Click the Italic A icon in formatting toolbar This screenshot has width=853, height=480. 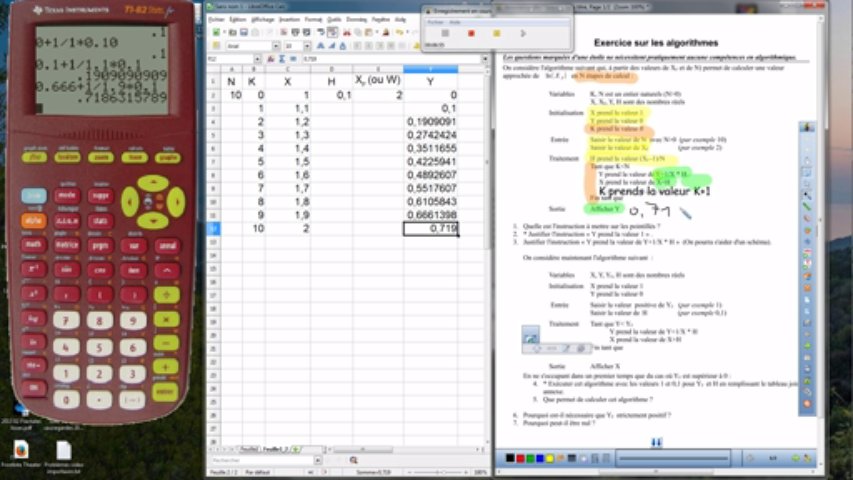[332, 46]
